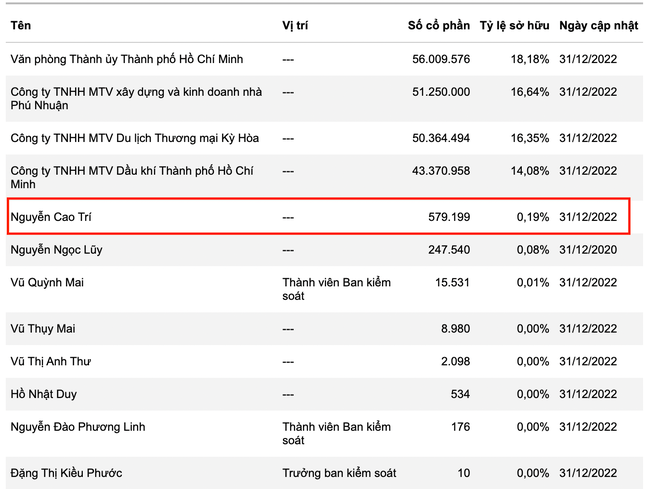Click the "Vị trí" column header
Image resolution: width=645 pixels, height=489 pixels.
pos(297,24)
